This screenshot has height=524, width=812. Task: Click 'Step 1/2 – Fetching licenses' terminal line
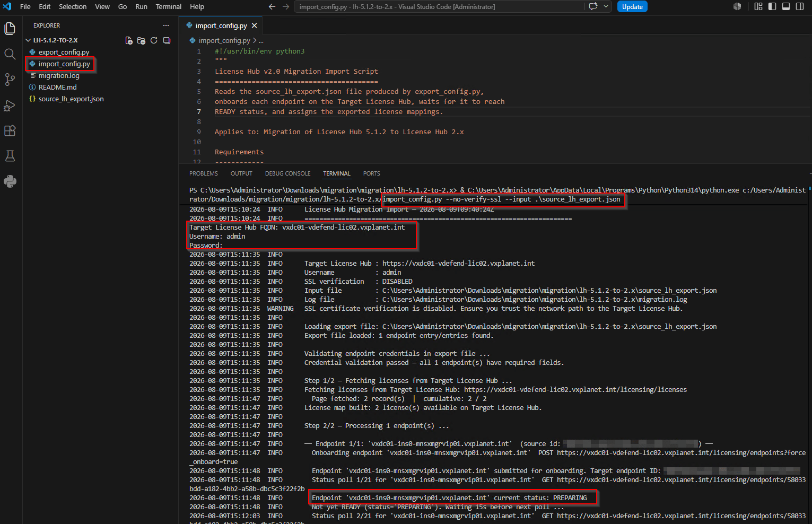(x=408, y=381)
